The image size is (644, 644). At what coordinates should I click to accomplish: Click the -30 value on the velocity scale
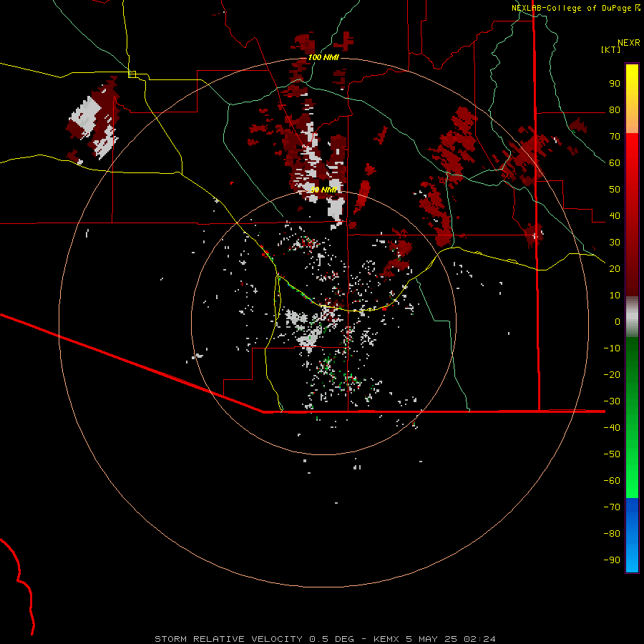612,401
